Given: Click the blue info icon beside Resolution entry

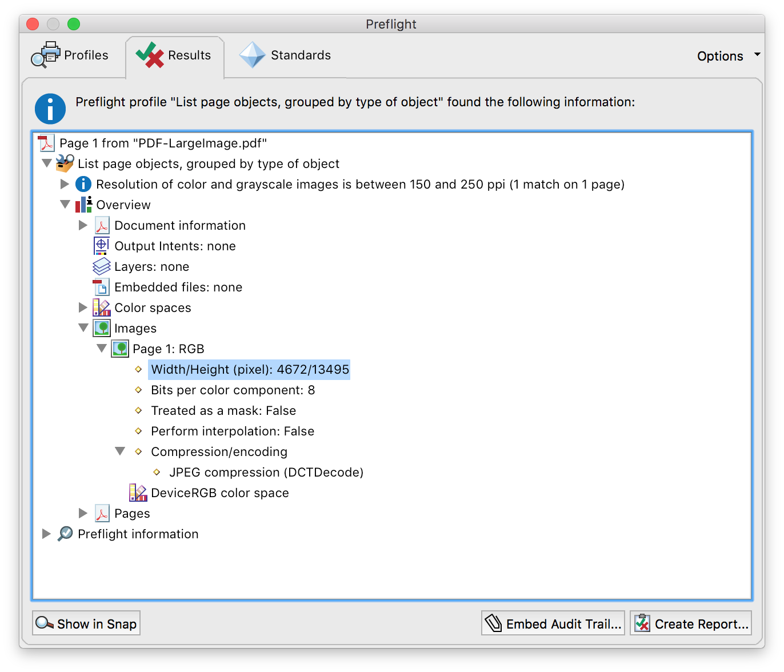Looking at the screenshot, I should pyautogui.click(x=83, y=184).
